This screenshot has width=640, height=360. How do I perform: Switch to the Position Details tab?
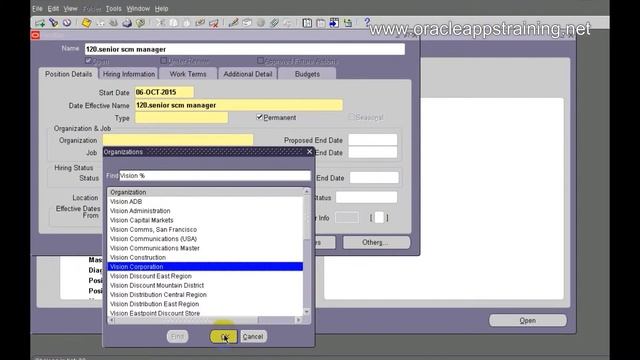(68, 74)
